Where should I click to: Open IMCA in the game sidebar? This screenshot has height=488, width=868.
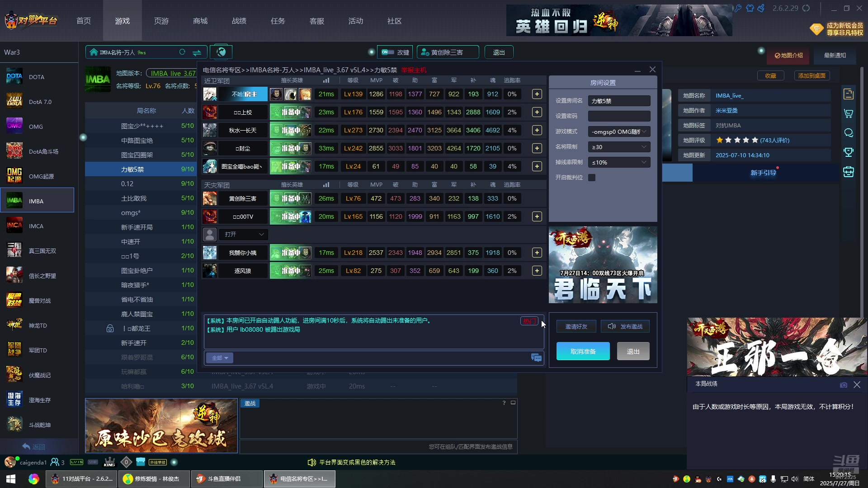click(37, 226)
